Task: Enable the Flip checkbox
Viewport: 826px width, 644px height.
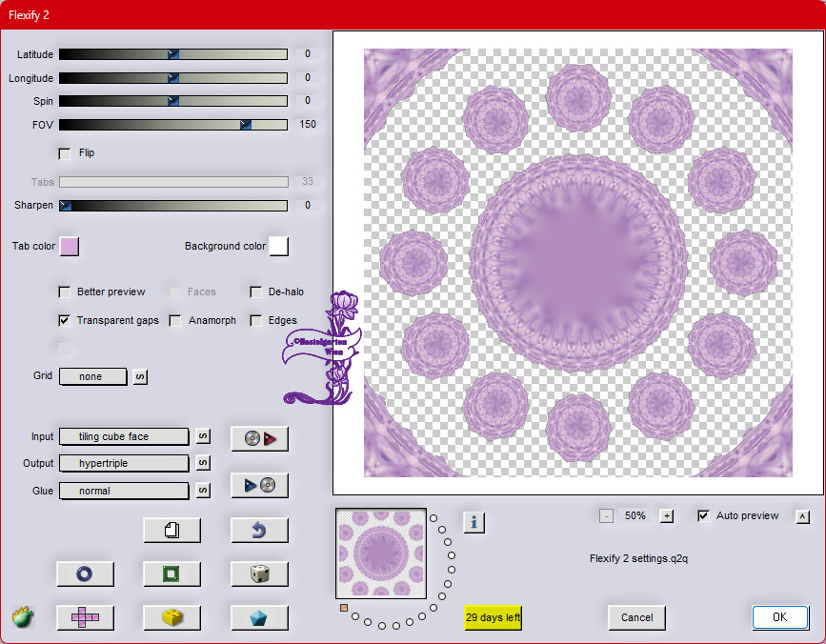Action: (x=65, y=153)
